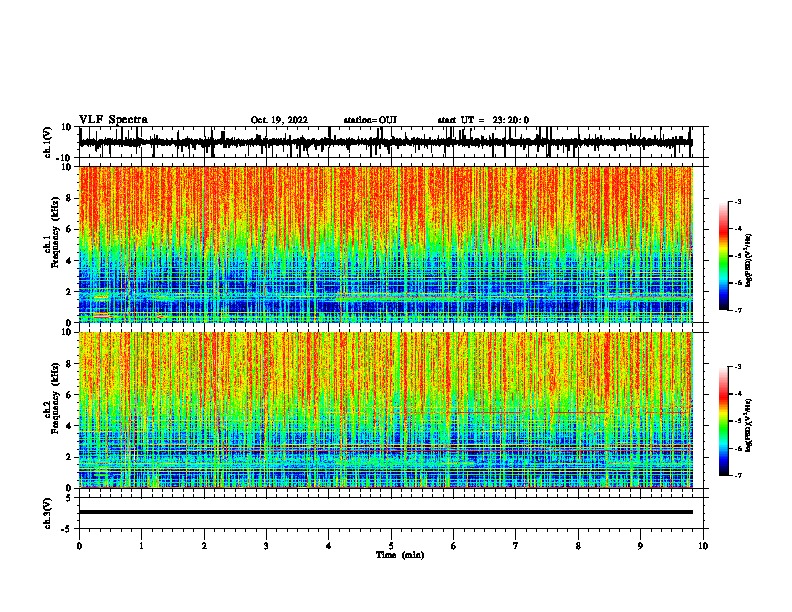Click tick label "9" on the Time axis
The image size is (792, 612).
(640, 546)
